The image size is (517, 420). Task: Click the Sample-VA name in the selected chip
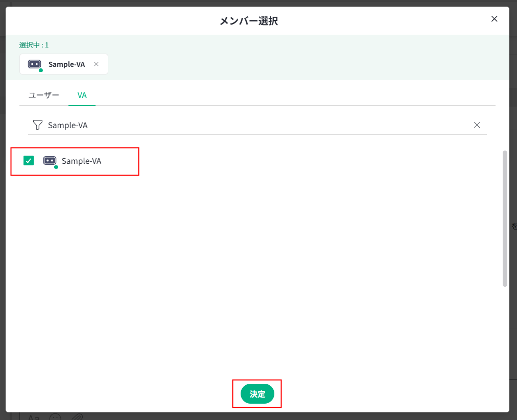coord(66,64)
